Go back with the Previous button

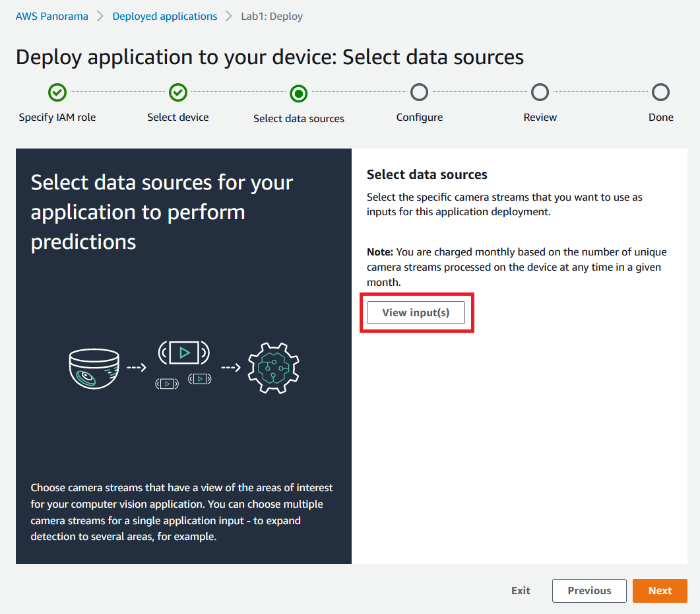[x=589, y=591]
